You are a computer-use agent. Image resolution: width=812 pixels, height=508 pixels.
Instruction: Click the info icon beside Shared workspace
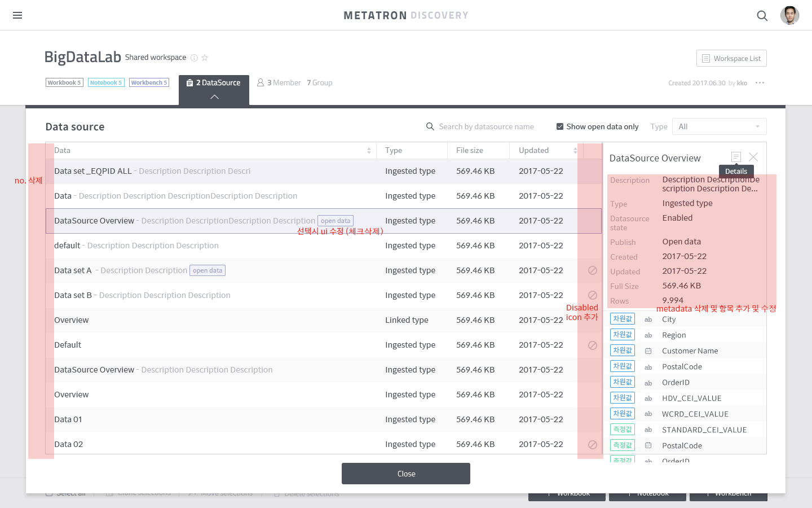[x=194, y=58]
